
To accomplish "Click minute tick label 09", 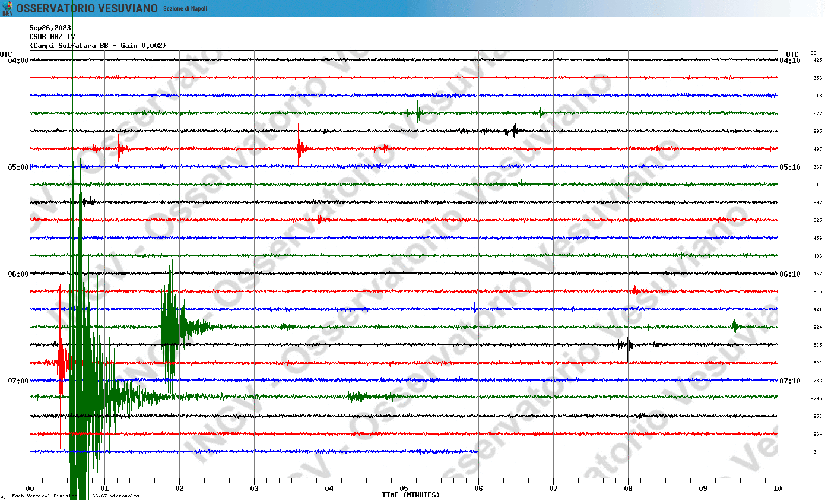I will click(x=703, y=489).
